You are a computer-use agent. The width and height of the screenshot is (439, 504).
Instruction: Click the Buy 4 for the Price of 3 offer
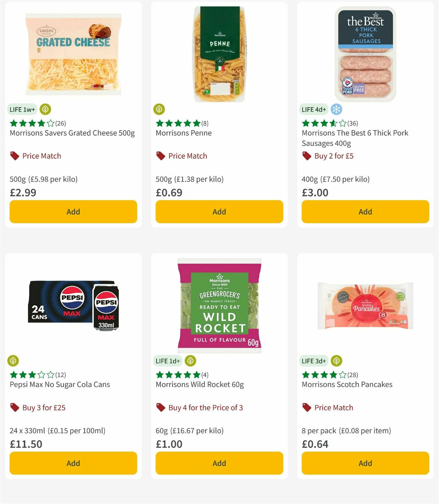pyautogui.click(x=206, y=407)
